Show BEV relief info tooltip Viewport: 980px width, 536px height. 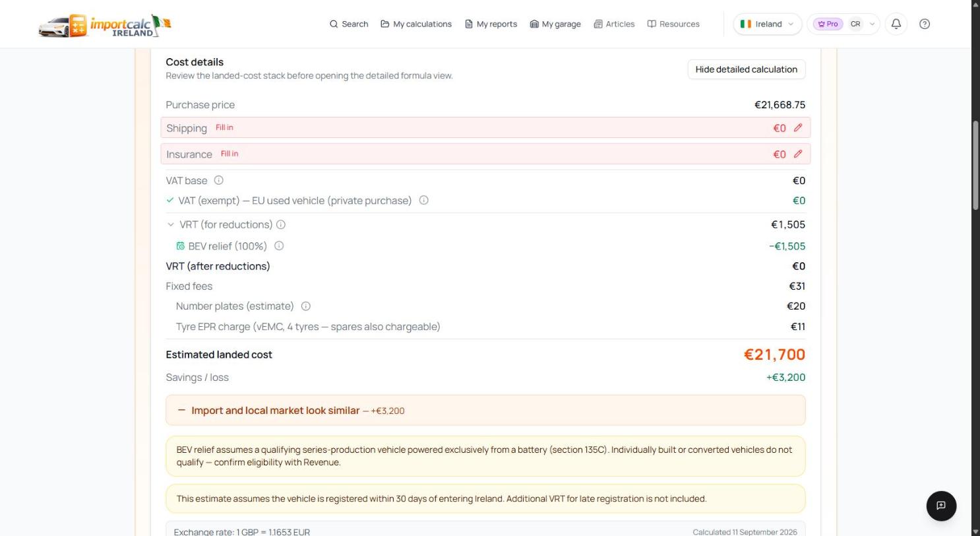pyautogui.click(x=279, y=246)
